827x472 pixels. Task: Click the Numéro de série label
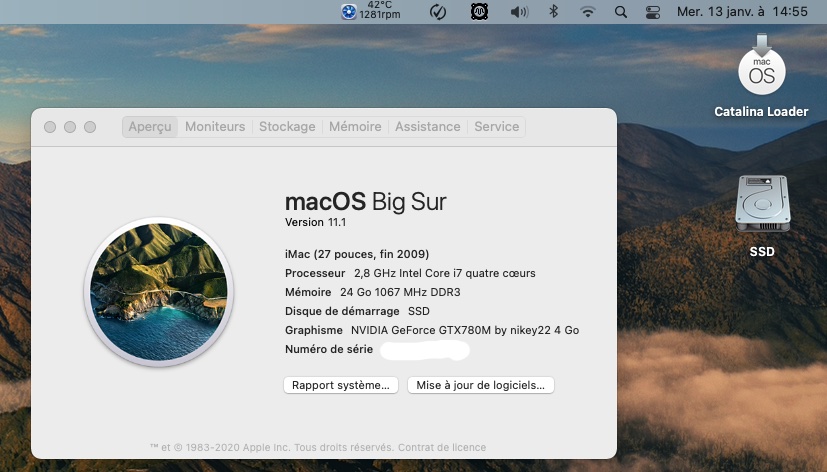(x=329, y=349)
